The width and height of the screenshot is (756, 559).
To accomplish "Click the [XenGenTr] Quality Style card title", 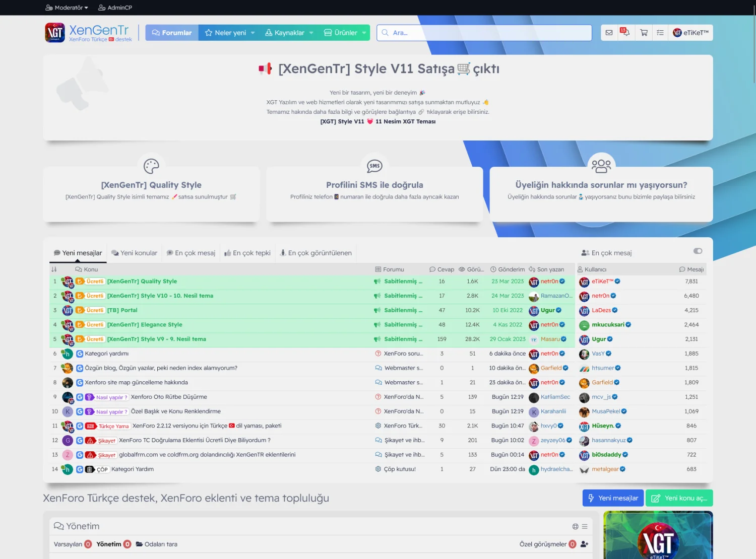I will (151, 185).
